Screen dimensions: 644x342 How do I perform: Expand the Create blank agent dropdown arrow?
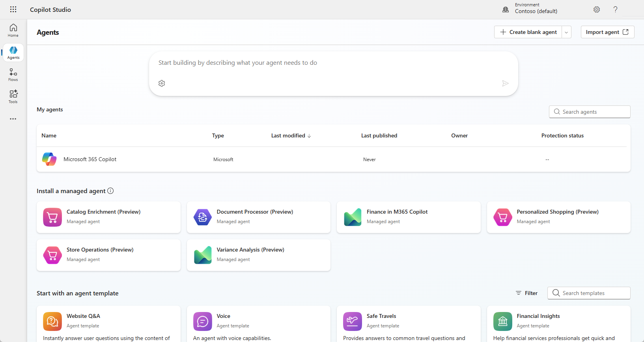pyautogui.click(x=566, y=32)
